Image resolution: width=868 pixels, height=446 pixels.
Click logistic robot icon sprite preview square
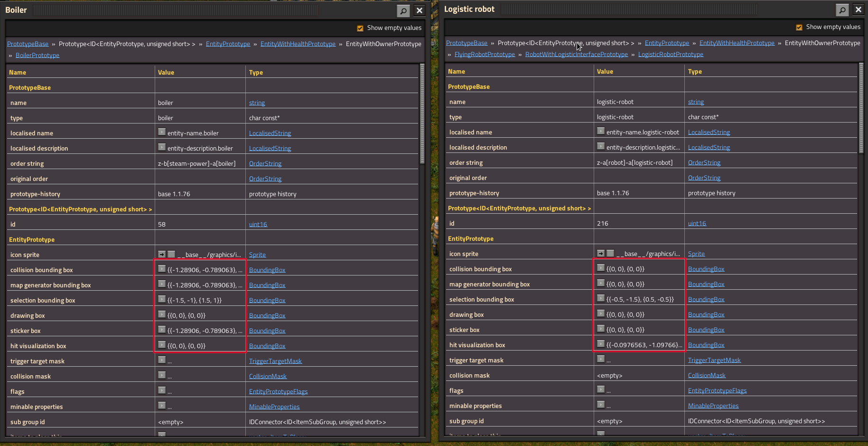[x=610, y=253]
